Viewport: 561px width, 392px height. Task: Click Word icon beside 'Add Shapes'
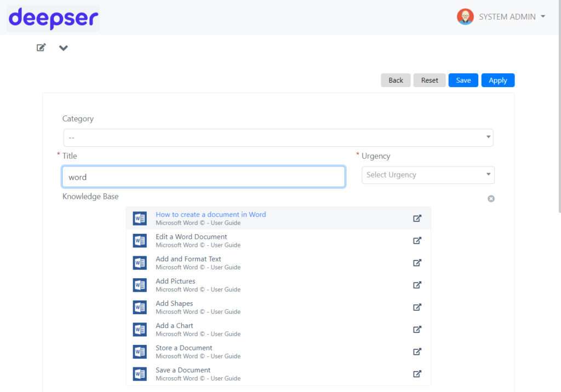(140, 307)
